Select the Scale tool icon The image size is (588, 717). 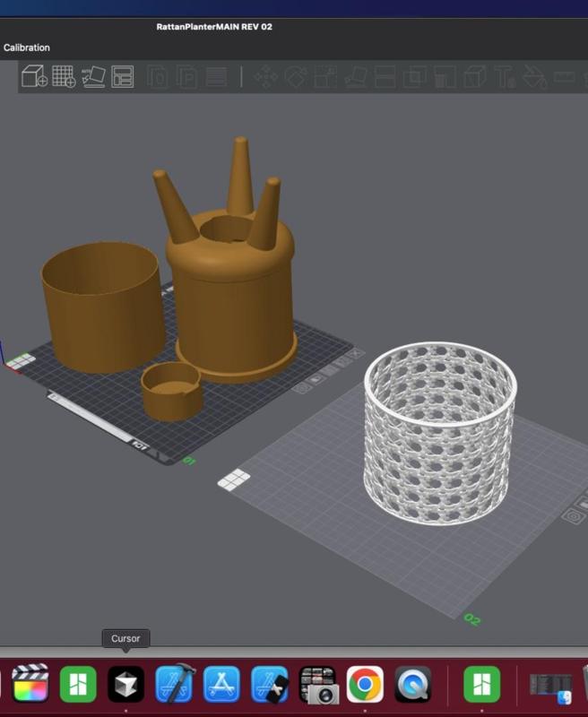point(325,76)
